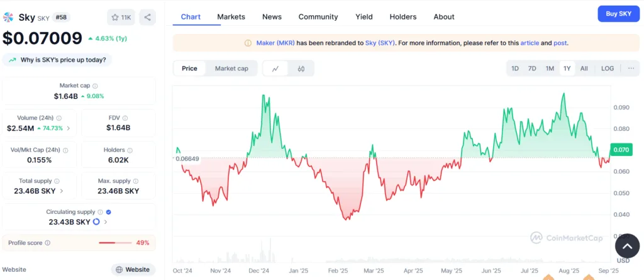Open the Markets tab
The width and height of the screenshot is (644, 280).
(231, 17)
